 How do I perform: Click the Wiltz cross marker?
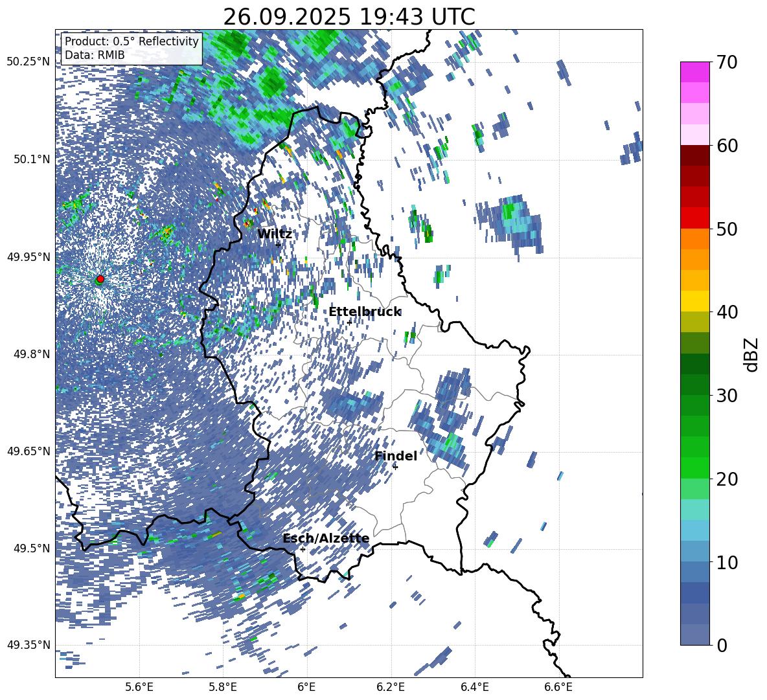pos(278,245)
